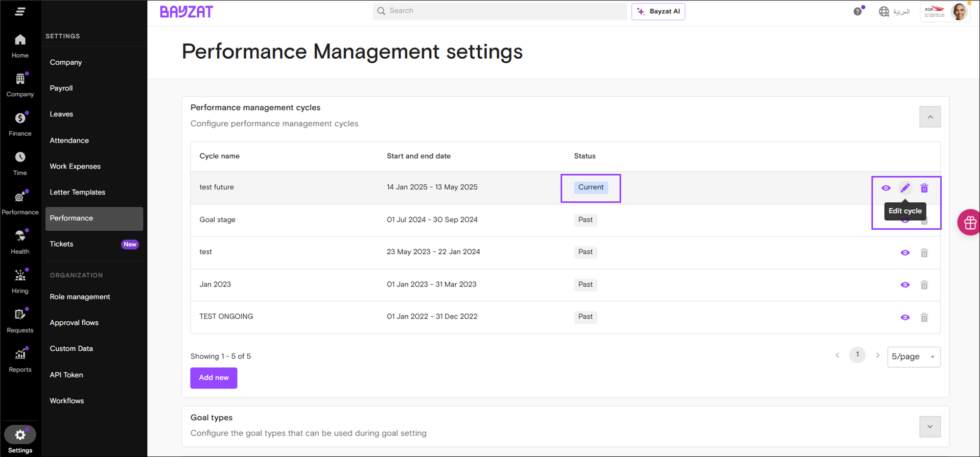Screen dimensions: 980x457
Task: Click the hamburger menu icon
Action: [20, 11]
